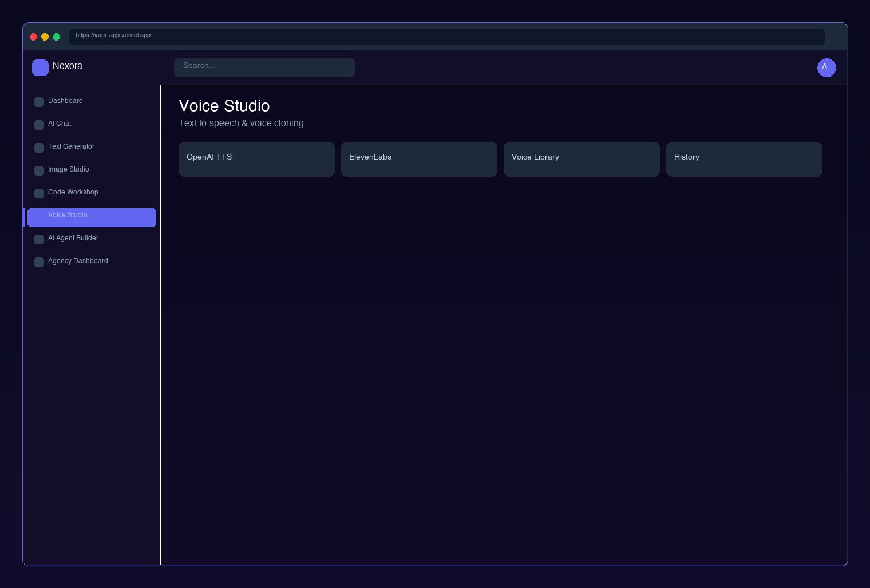Open AI Chat from sidebar label
Viewport: 870px width, 588px height.
tap(60, 124)
